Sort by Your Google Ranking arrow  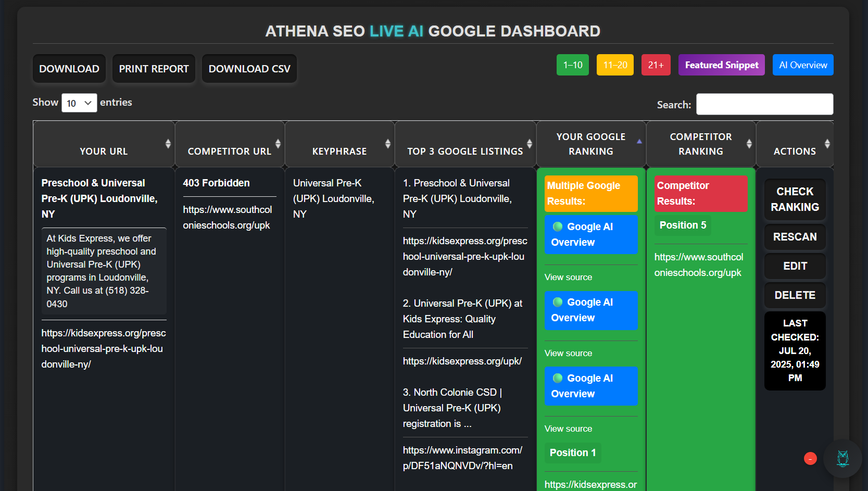tap(639, 142)
